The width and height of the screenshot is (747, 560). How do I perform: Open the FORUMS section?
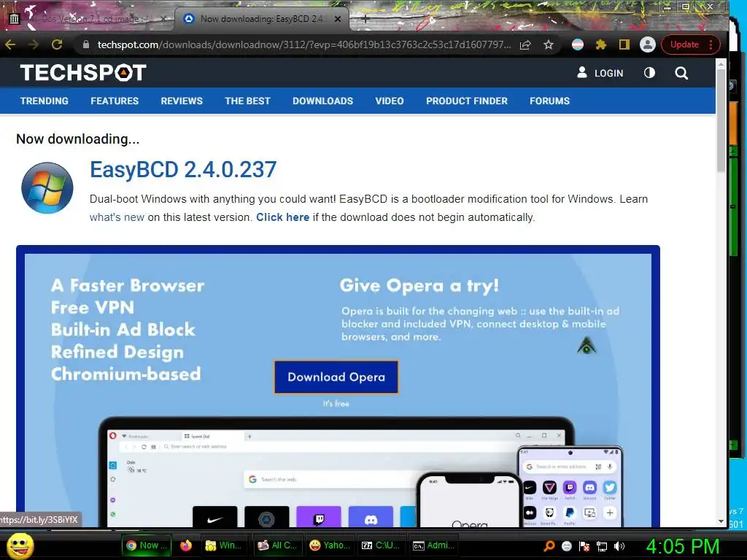(549, 101)
